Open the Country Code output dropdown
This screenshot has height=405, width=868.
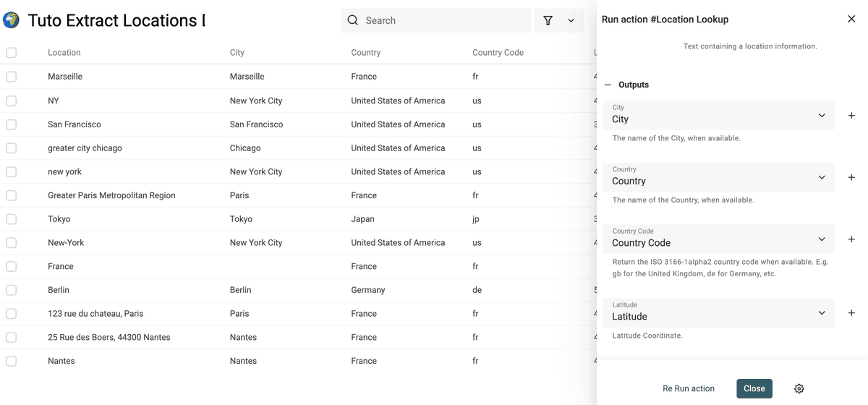[x=719, y=239]
